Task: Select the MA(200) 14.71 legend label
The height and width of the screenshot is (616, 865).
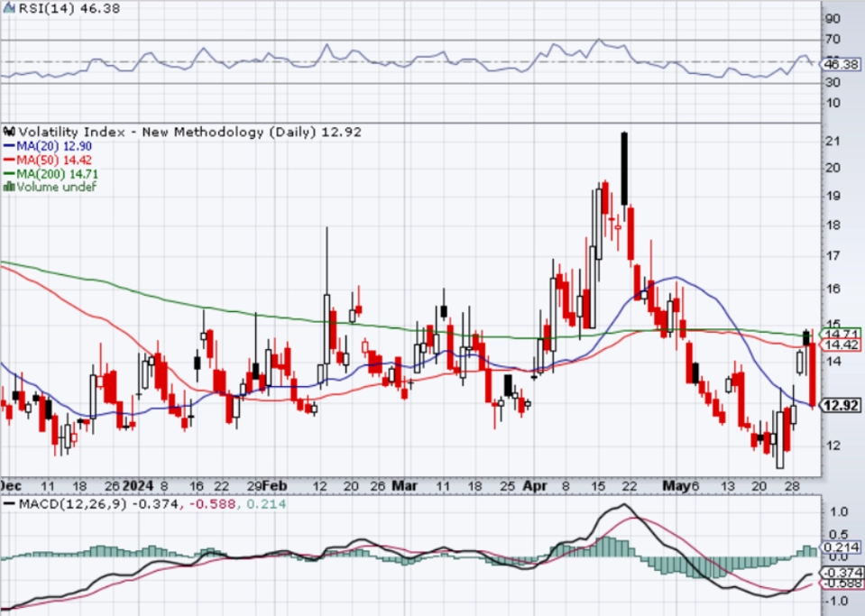Action: click(58, 174)
